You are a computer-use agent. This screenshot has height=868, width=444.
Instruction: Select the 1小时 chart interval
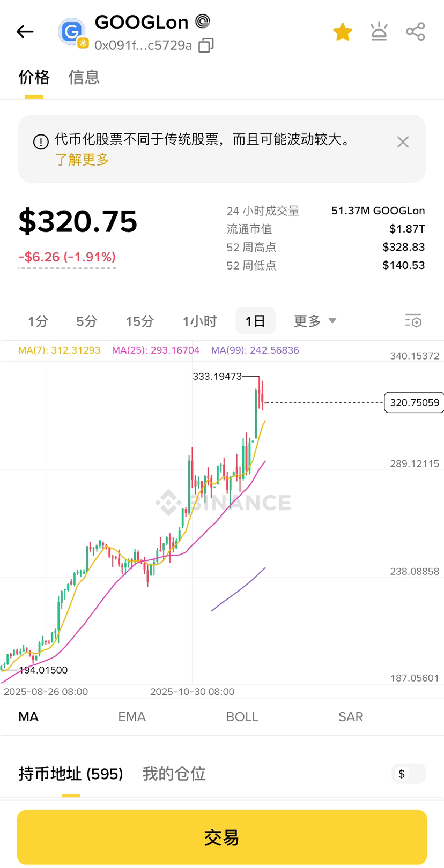point(199,321)
